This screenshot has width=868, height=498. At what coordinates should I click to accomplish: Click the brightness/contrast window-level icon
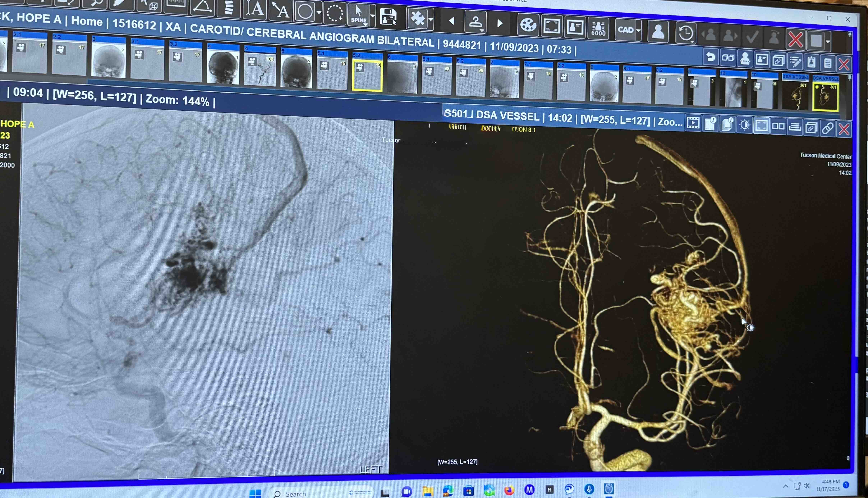coord(745,125)
